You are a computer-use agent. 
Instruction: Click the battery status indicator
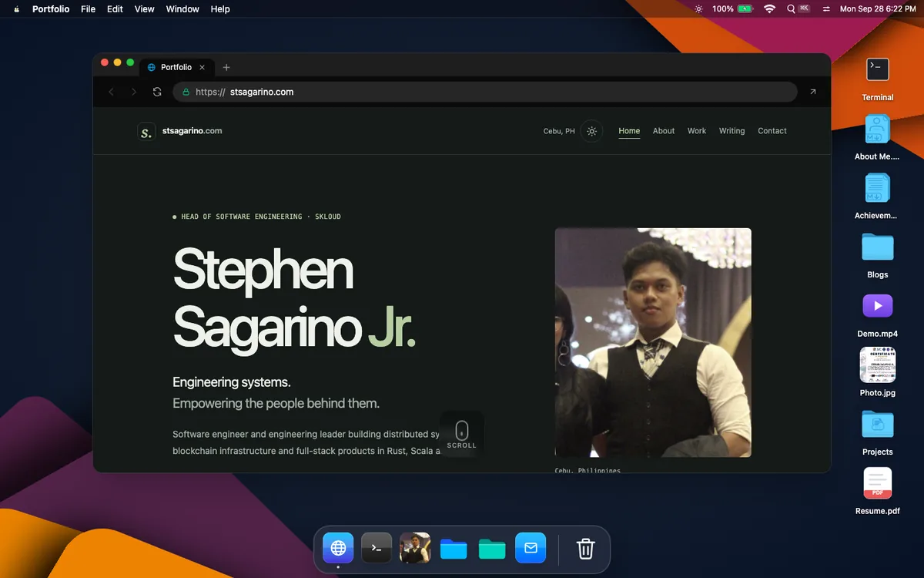pyautogui.click(x=732, y=9)
